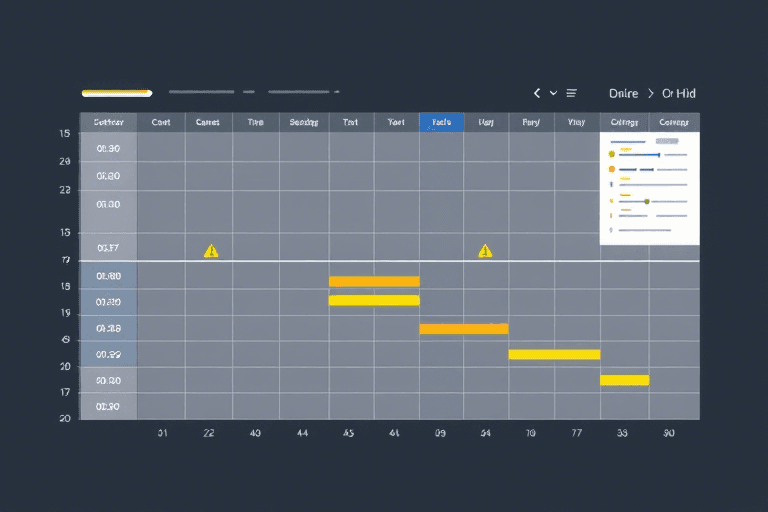Click the right chevron beside Dnire
768x512 pixels.
(652, 93)
